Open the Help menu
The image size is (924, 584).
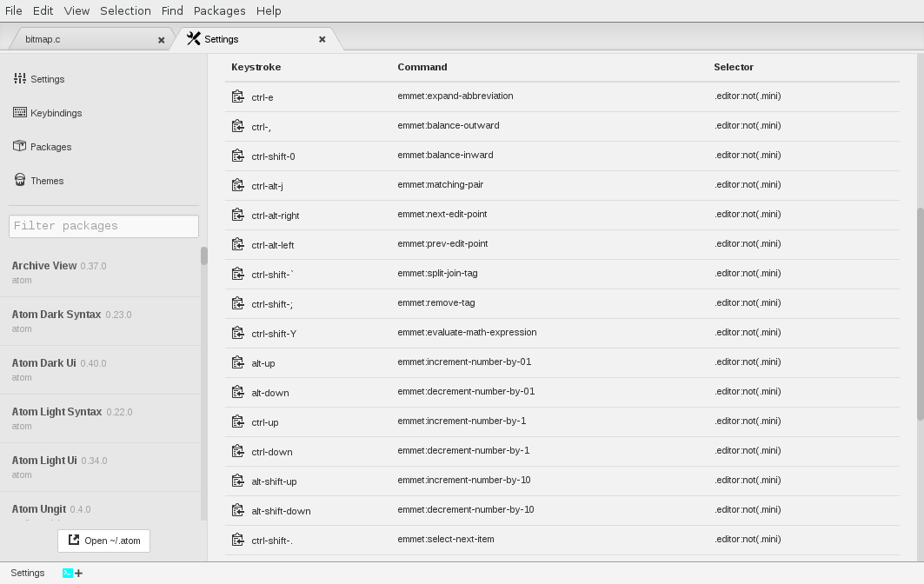[x=269, y=10]
